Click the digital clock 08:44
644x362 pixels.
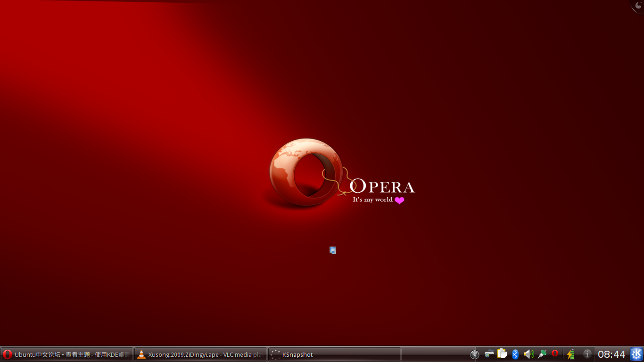[x=611, y=354]
